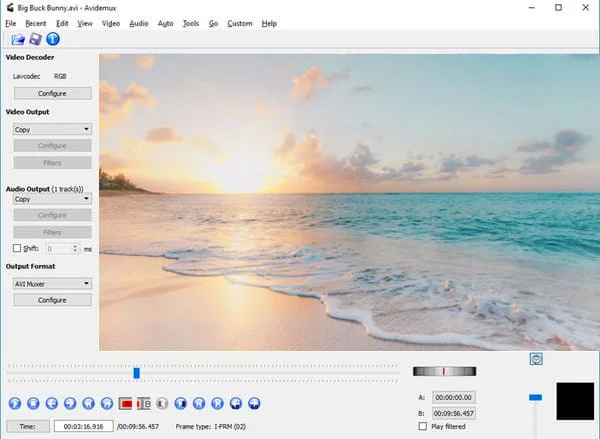Set start marker A with red icon
Image resolution: width=600 pixels, height=439 pixels.
(x=126, y=404)
